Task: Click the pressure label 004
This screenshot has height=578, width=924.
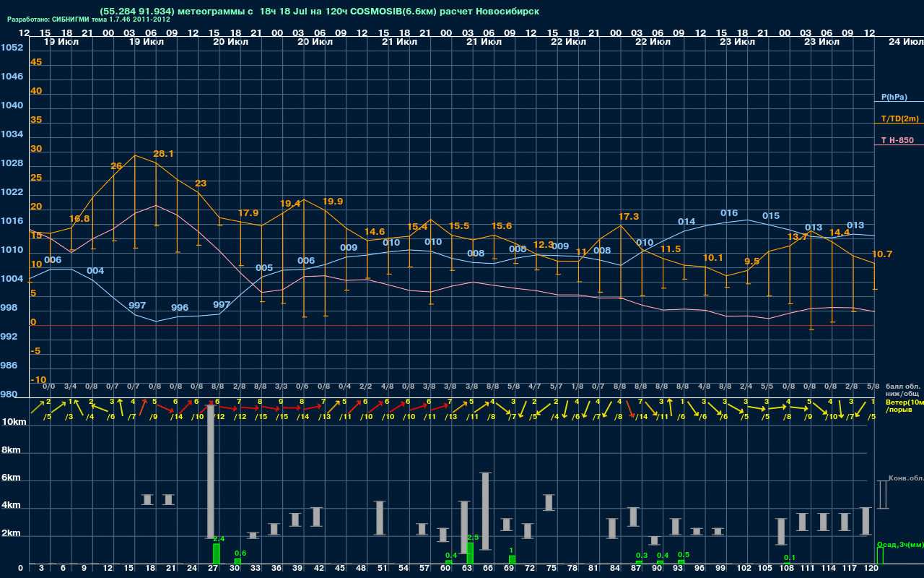Action: (x=95, y=271)
